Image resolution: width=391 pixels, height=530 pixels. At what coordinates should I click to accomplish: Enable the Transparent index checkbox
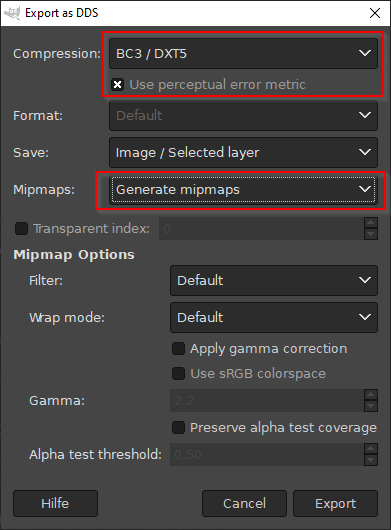pyautogui.click(x=21, y=228)
